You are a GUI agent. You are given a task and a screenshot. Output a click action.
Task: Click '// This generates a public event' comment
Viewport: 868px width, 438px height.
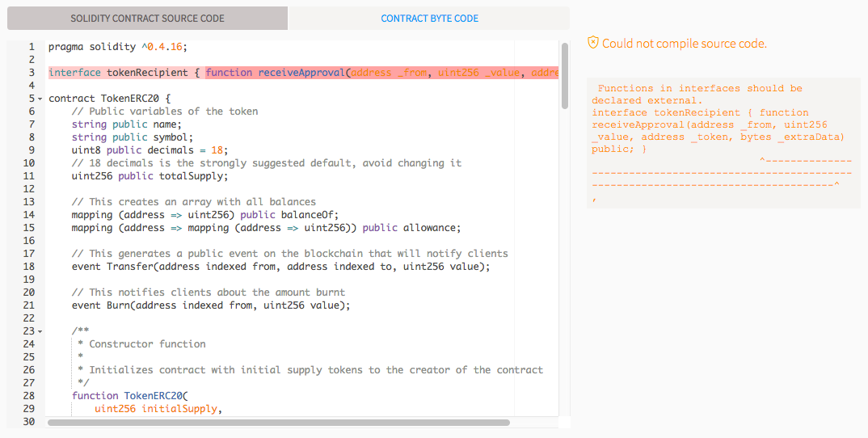289,254
